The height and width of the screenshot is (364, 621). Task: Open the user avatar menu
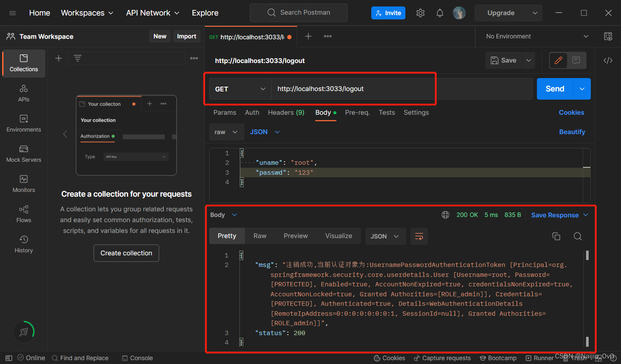point(459,13)
